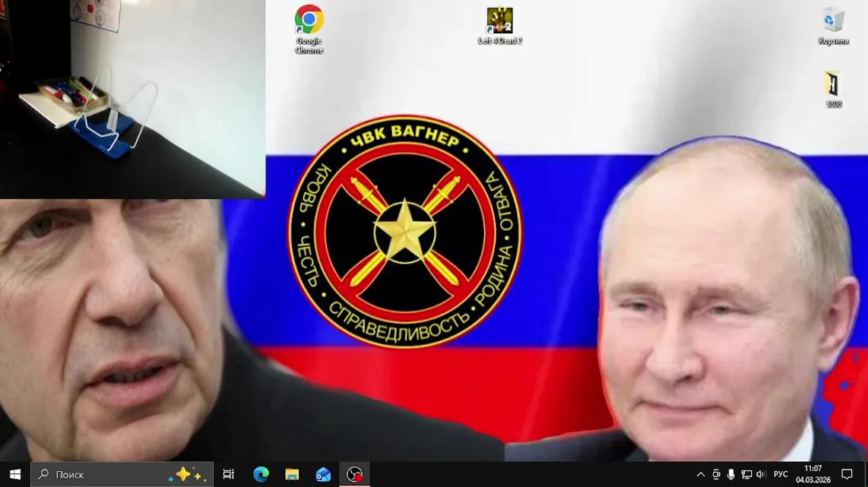Open the Корзина recycle bin icon

click(x=833, y=26)
